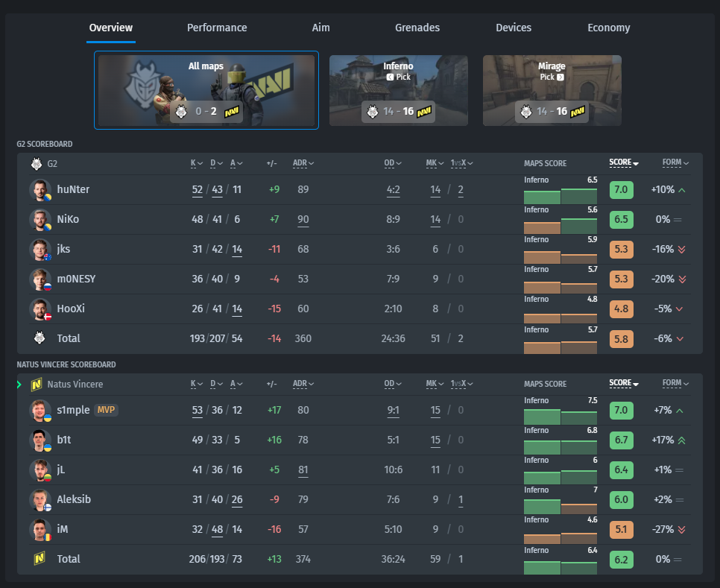Viewport: 720px width, 588px height.
Task: Switch to the Performance tab
Action: tap(217, 28)
